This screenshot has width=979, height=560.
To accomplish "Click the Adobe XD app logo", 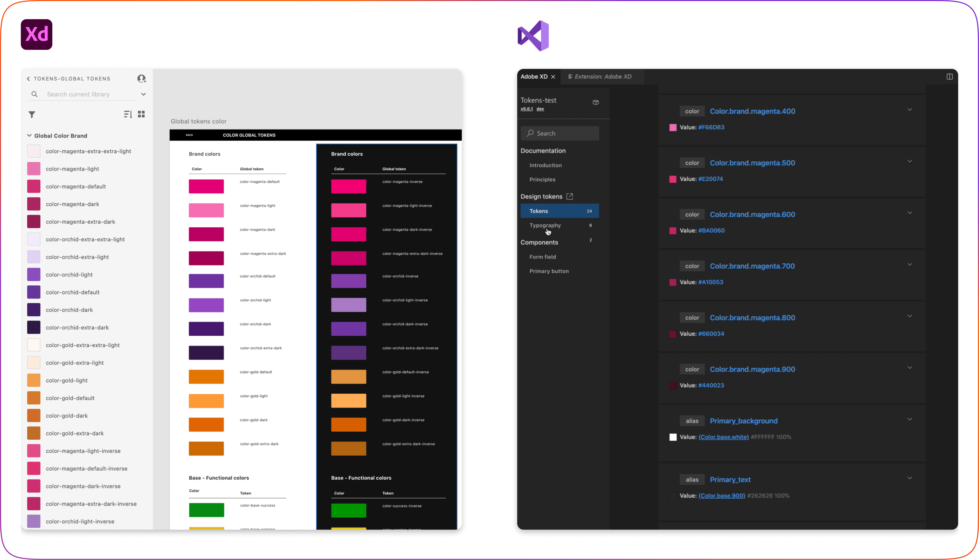I will [37, 35].
